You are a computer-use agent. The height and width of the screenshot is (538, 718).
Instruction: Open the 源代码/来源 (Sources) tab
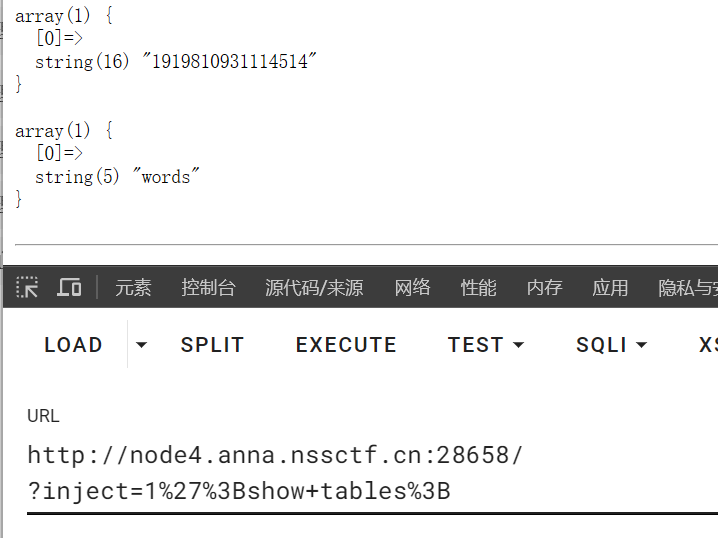click(314, 288)
